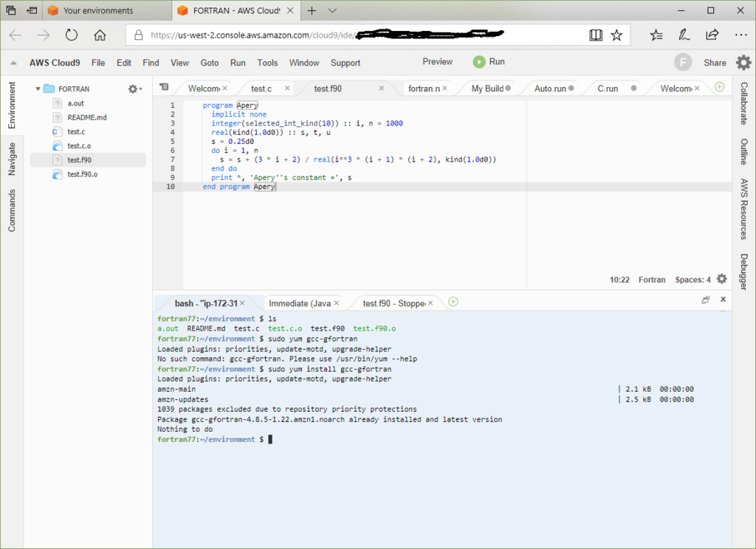
Task: Close the test.f90 editor tab
Action: point(381,89)
